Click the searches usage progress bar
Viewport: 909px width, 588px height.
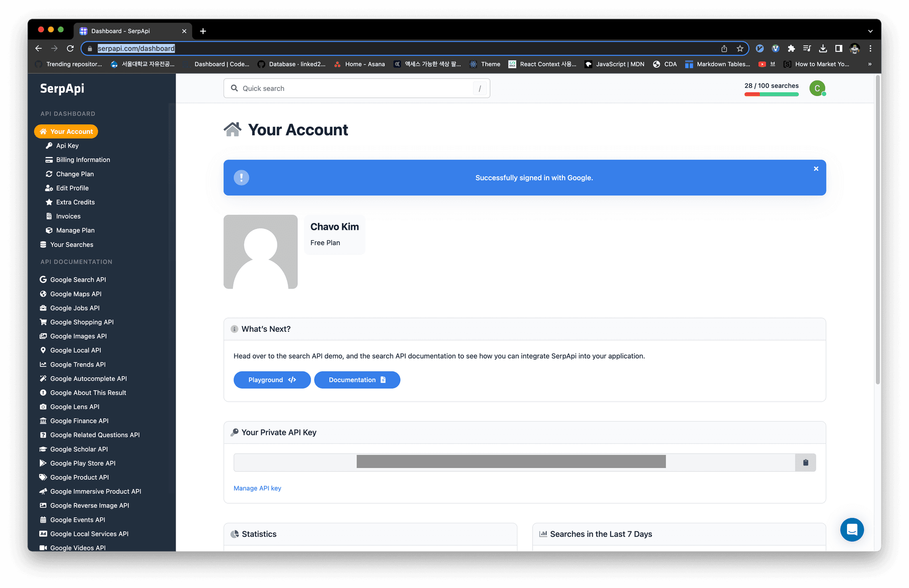771,95
